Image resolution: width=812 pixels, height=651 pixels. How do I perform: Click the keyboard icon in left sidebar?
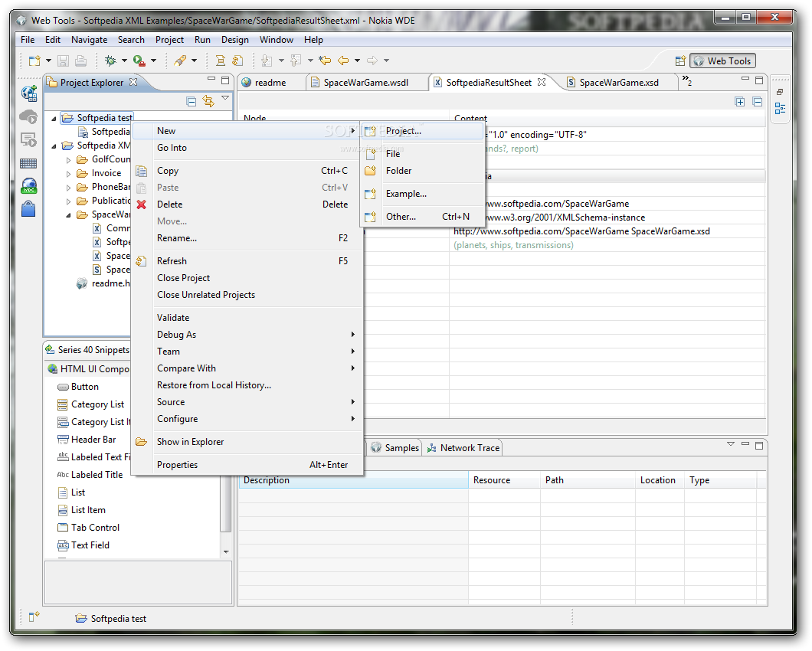coord(28,164)
